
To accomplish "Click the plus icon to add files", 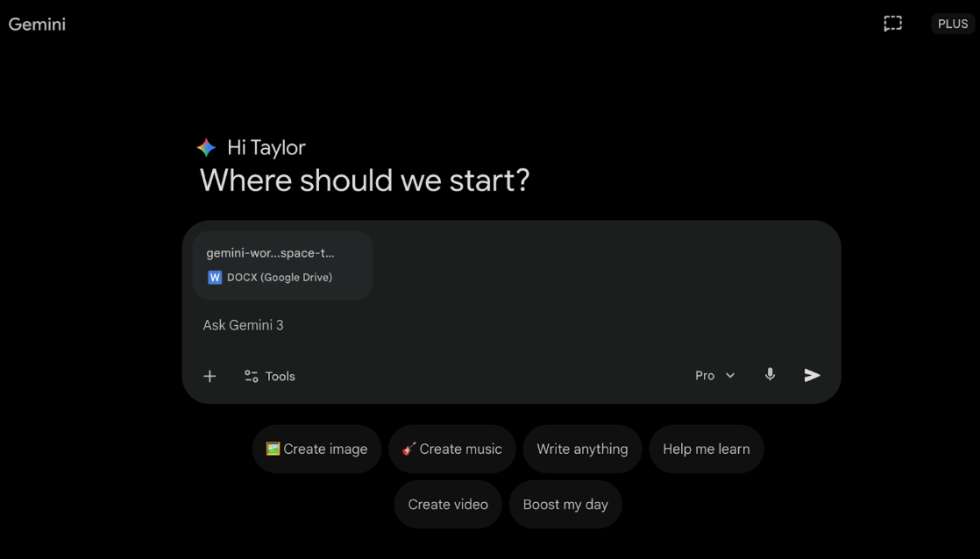I will coord(209,376).
